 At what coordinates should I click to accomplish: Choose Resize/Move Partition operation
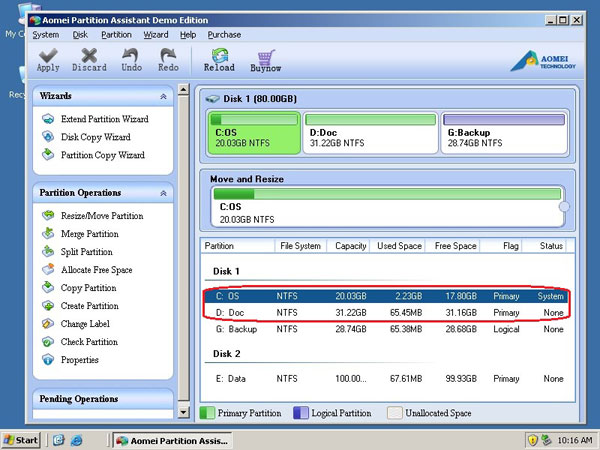tap(102, 216)
